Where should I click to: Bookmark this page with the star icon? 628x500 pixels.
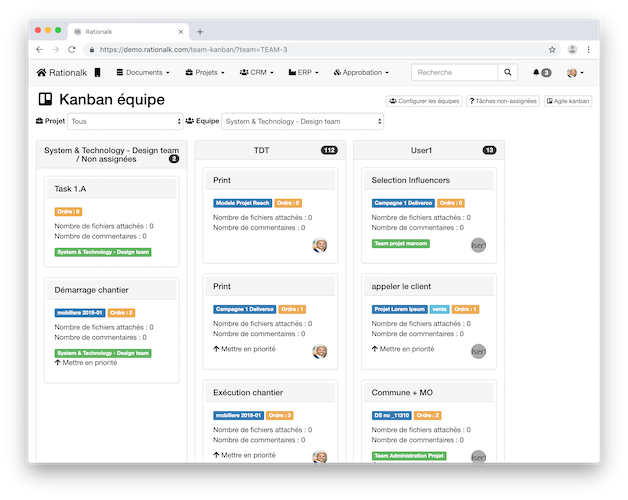click(x=551, y=49)
